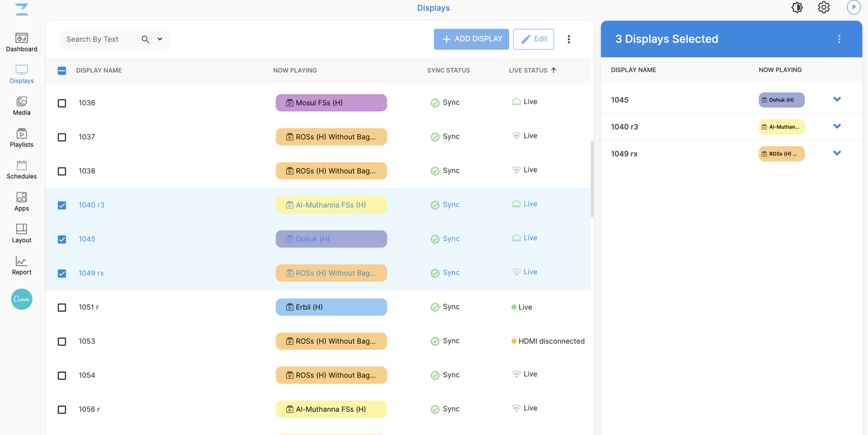This screenshot has width=868, height=435.
Task: Select the Displays item in the sidebar
Action: [x=21, y=74]
